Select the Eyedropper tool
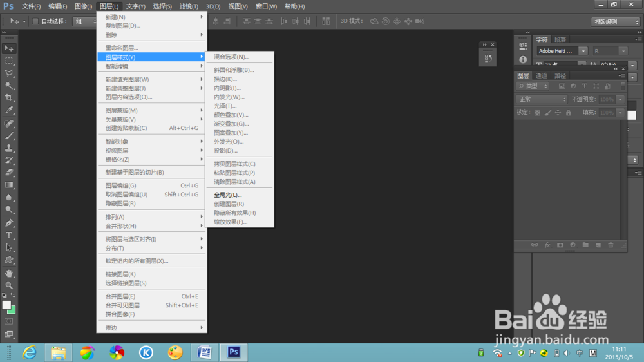Image resolution: width=644 pixels, height=362 pixels. pyautogui.click(x=8, y=110)
